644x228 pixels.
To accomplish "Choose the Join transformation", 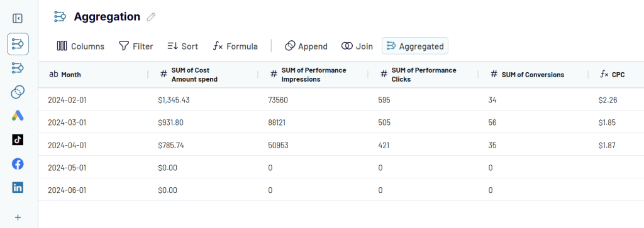I will [357, 46].
